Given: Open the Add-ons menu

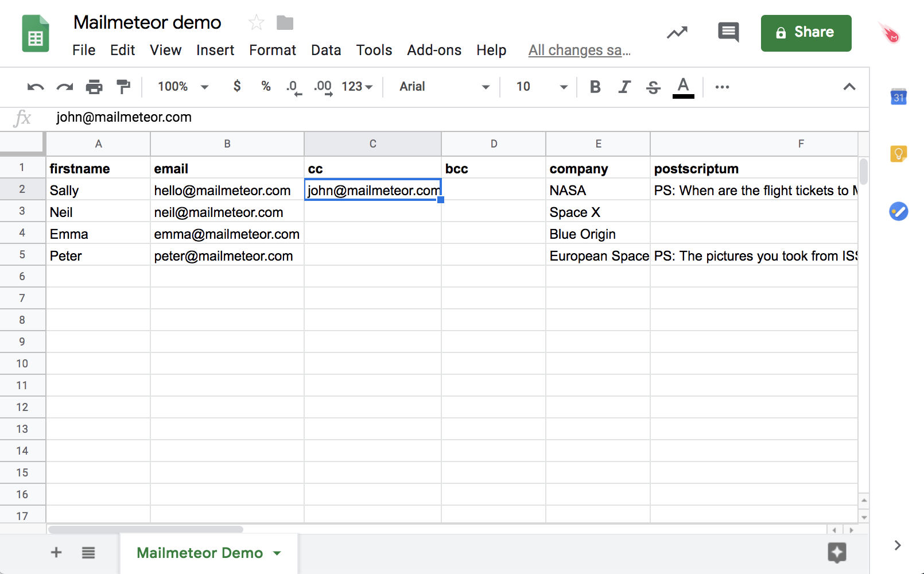Looking at the screenshot, I should tap(434, 51).
